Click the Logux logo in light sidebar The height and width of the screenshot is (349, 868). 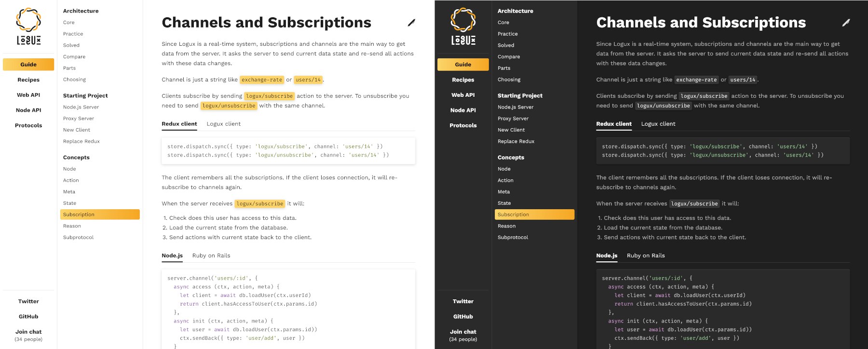tap(28, 27)
